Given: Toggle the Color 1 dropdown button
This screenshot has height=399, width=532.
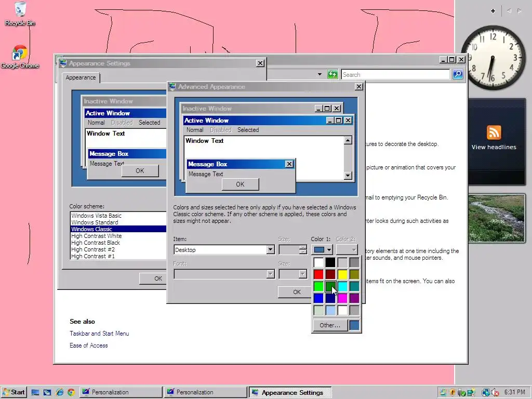Looking at the screenshot, I should (x=322, y=250).
